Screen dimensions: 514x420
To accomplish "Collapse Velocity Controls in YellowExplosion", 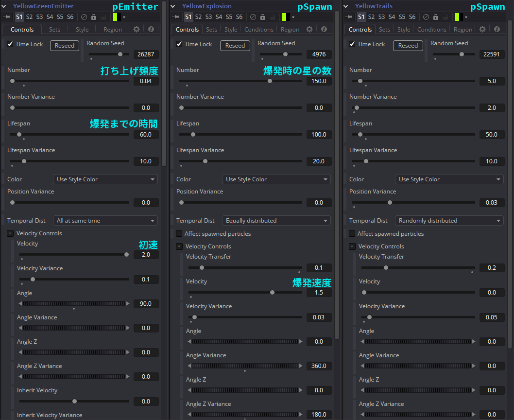I will [179, 246].
